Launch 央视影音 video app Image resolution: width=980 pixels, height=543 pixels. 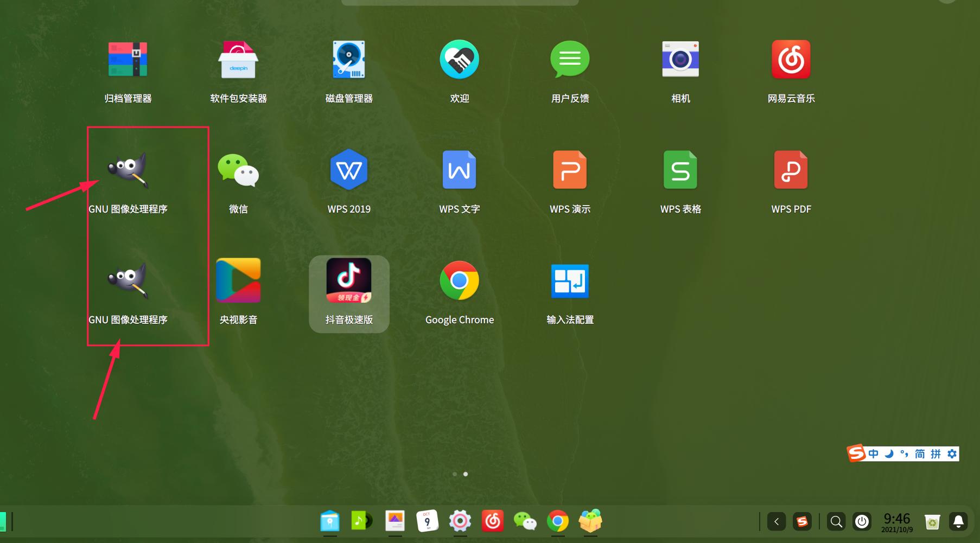point(238,281)
